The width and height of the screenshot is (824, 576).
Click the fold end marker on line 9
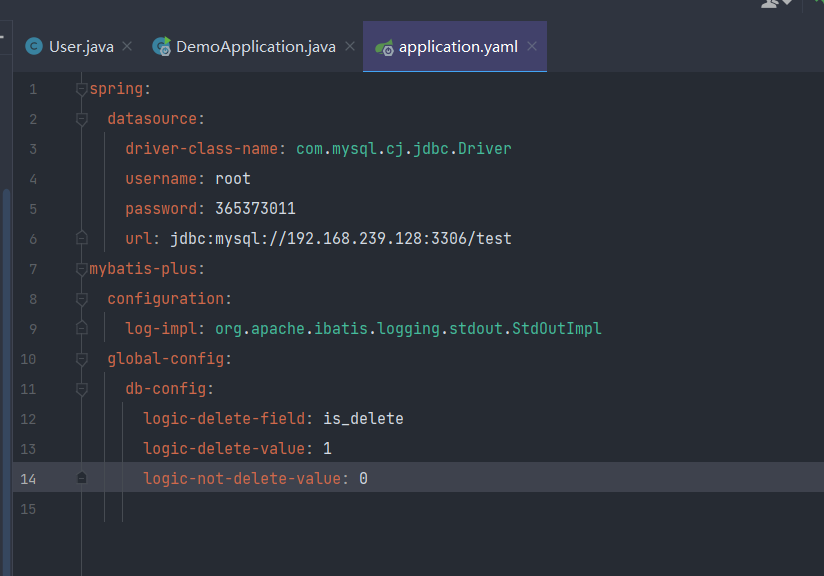click(81, 328)
